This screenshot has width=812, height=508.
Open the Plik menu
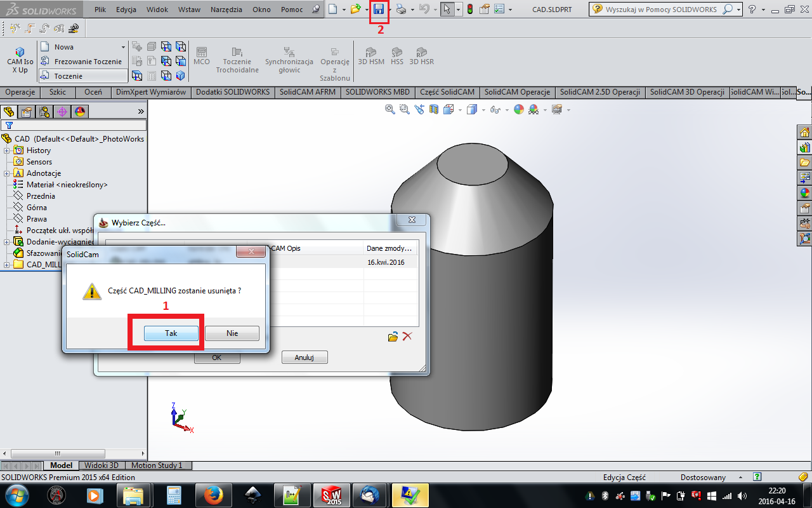pyautogui.click(x=100, y=10)
